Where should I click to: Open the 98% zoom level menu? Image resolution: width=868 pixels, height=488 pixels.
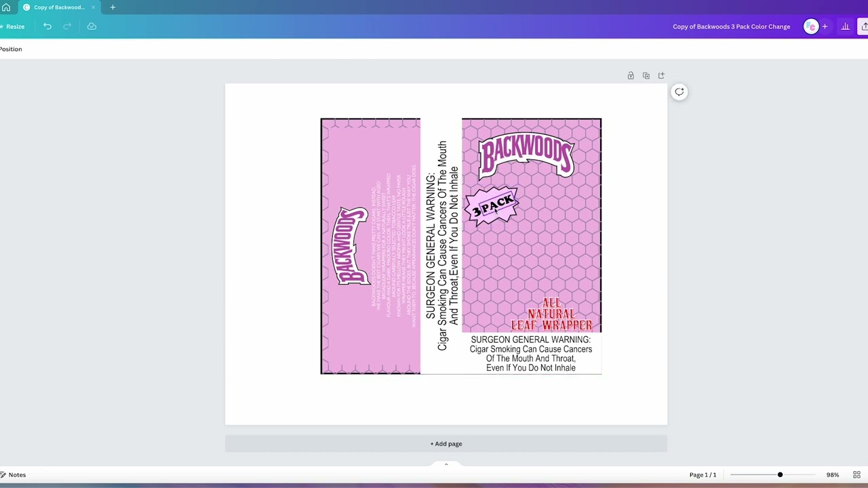click(x=832, y=474)
